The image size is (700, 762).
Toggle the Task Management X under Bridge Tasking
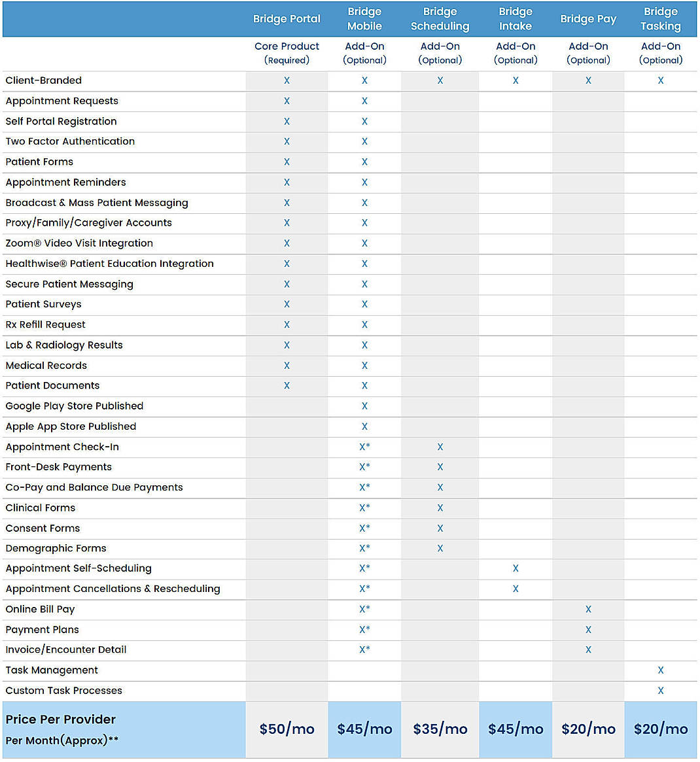coord(661,670)
